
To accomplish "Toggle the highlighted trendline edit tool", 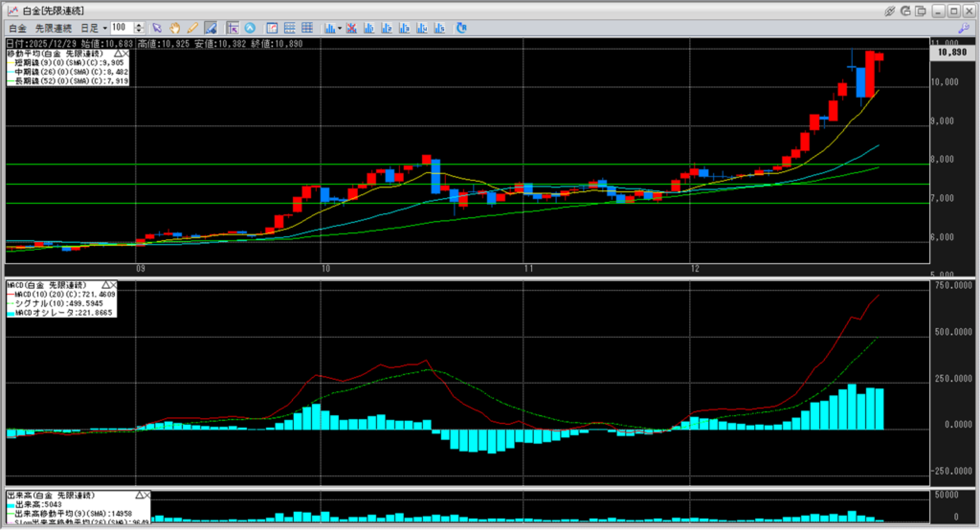I will [210, 28].
